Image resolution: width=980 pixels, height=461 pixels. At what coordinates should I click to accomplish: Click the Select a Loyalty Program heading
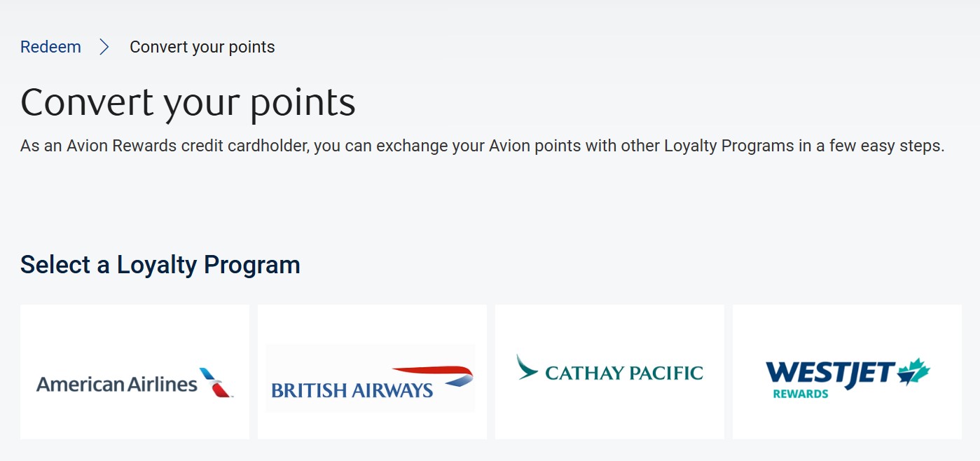(160, 265)
